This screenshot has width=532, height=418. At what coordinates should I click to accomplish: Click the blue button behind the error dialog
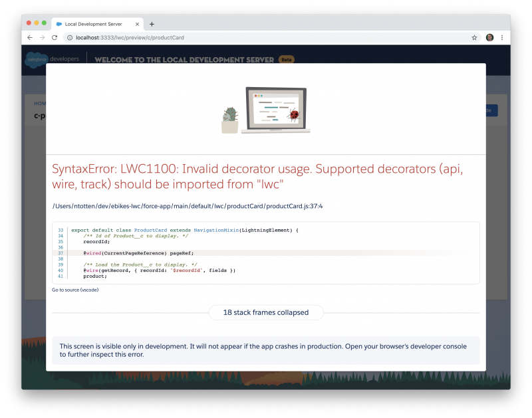point(491,110)
